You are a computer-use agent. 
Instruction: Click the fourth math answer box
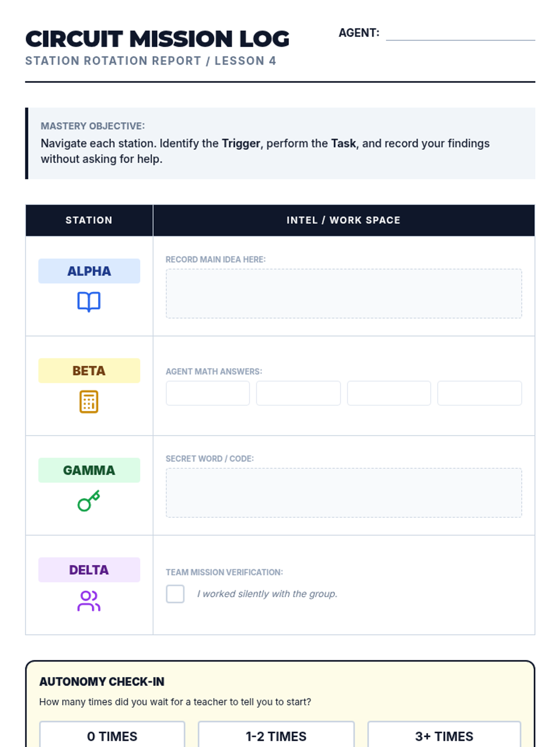(479, 393)
